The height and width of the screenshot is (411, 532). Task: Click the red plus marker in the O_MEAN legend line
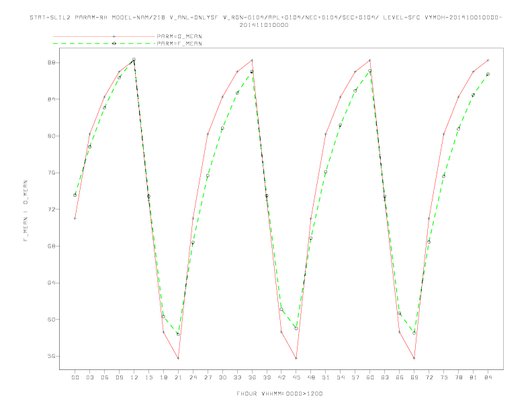[x=114, y=36]
